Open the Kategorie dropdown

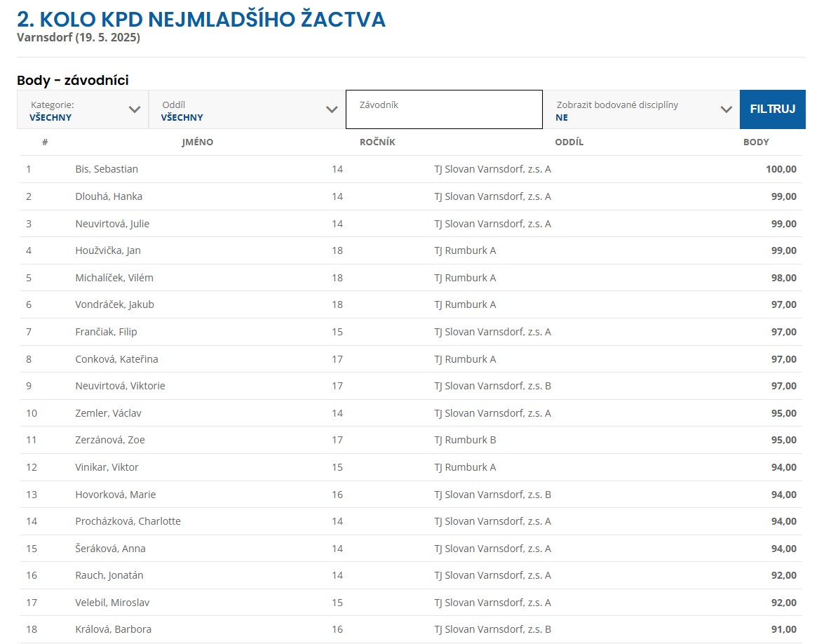[x=83, y=109]
